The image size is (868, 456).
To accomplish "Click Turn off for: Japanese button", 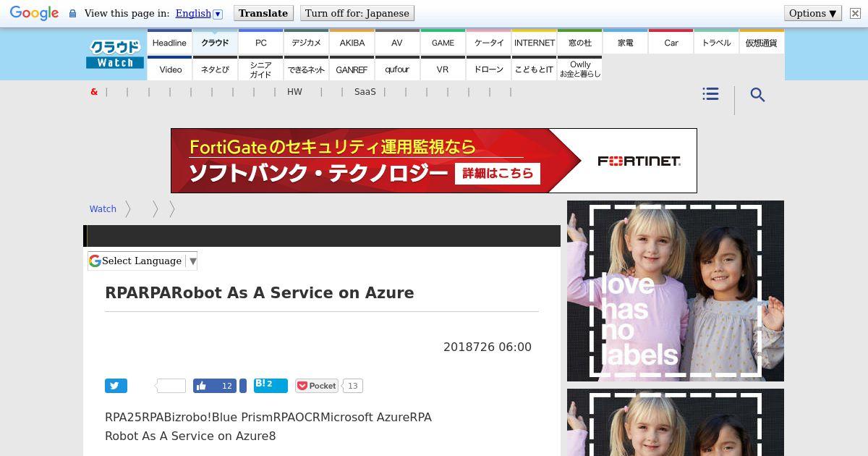I will point(357,13).
